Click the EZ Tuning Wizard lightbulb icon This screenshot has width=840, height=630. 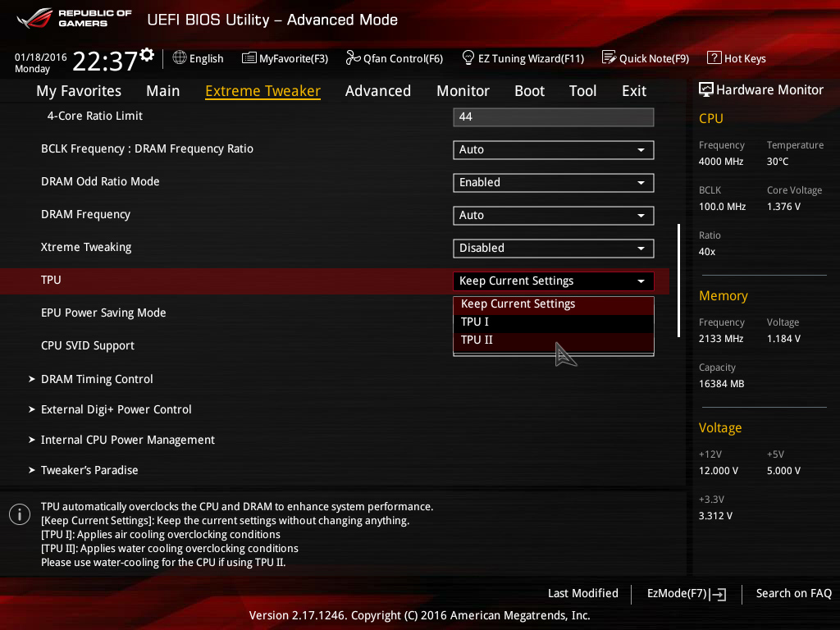point(468,57)
